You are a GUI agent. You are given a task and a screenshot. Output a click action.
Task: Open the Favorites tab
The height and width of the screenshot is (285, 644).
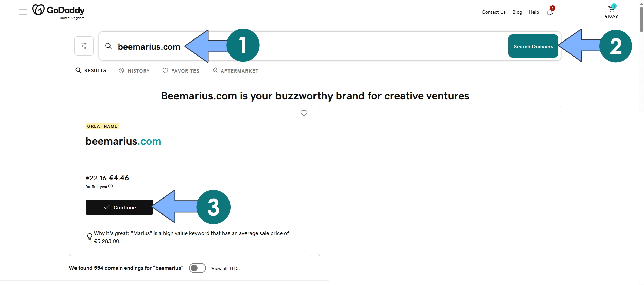(x=181, y=71)
